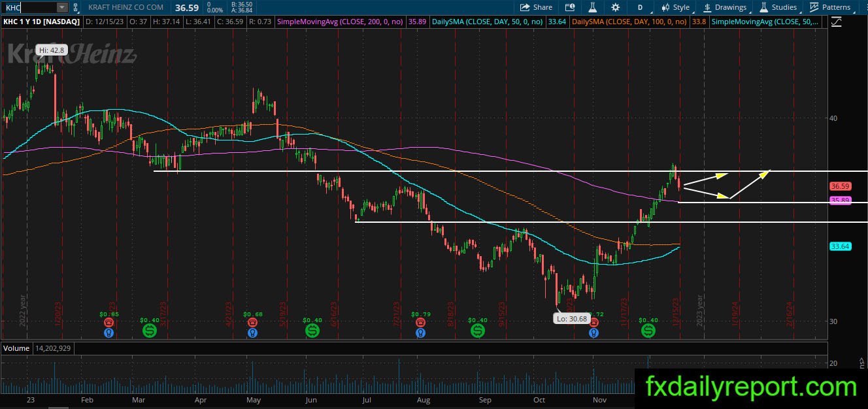Click the $0.85 earnings phone icon
Image resolution: width=868 pixels, height=409 pixels.
(109, 323)
